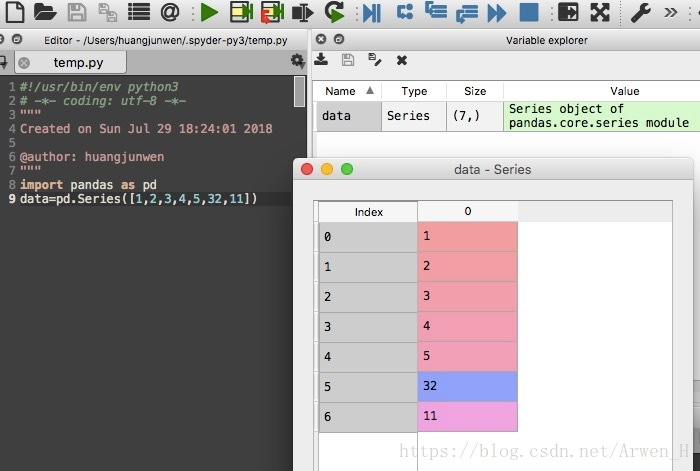
Task: Click the green Run file button
Action: [x=208, y=13]
